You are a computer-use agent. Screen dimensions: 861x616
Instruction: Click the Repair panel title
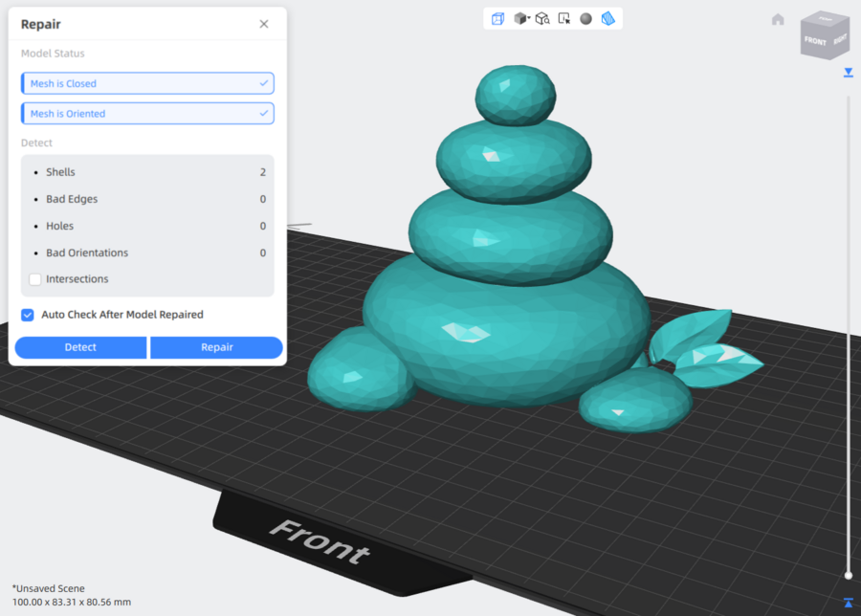[40, 24]
